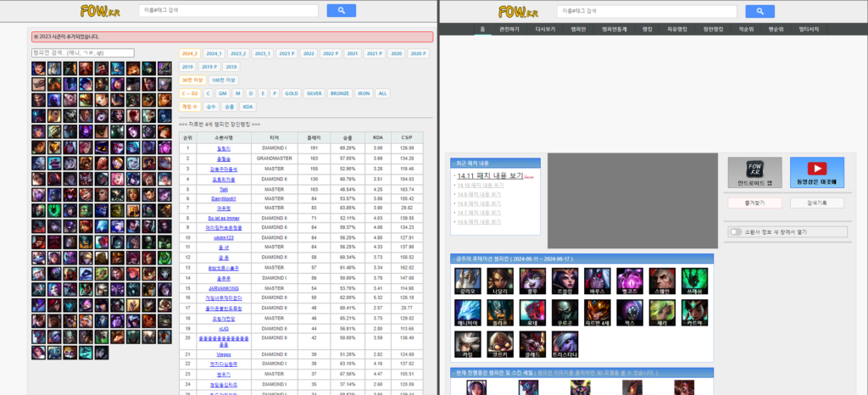This screenshot has height=395, width=868.
Task: Open the YouTube 동영상 banner
Action: tap(817, 173)
